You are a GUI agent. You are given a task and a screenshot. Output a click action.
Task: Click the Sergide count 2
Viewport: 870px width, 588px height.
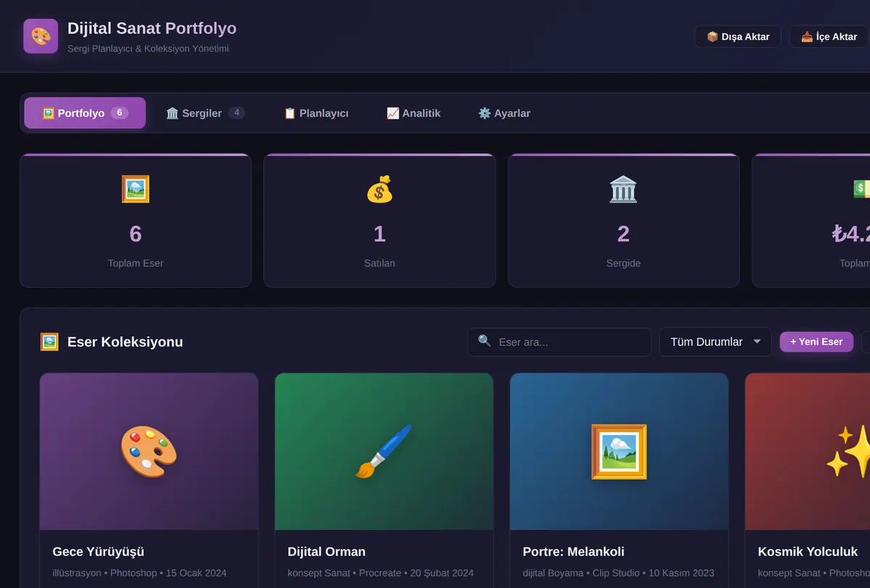[623, 233]
